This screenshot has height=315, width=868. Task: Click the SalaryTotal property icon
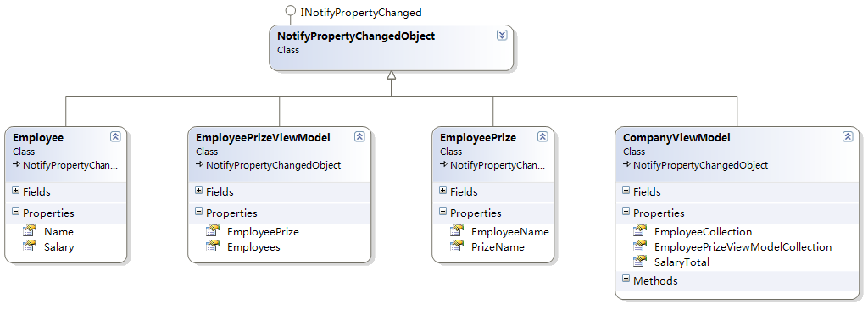tap(641, 262)
